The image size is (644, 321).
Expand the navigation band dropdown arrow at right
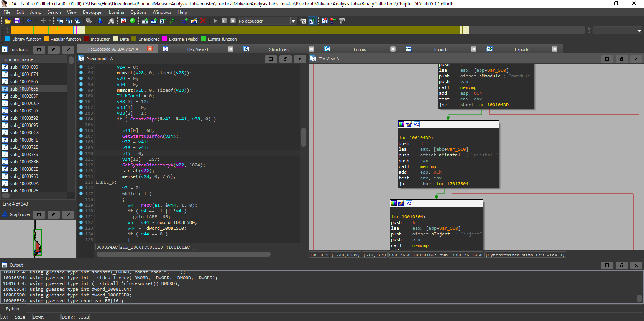(x=639, y=31)
